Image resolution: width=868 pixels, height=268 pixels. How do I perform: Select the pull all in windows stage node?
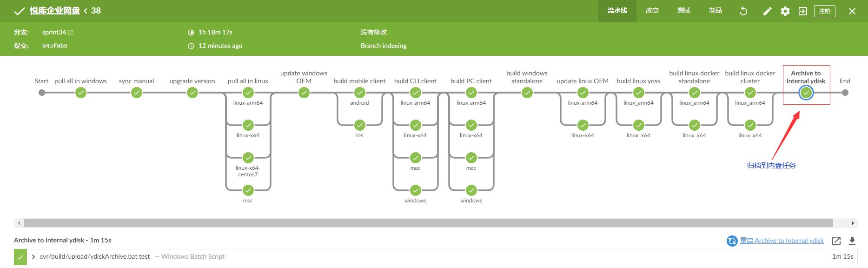click(81, 93)
